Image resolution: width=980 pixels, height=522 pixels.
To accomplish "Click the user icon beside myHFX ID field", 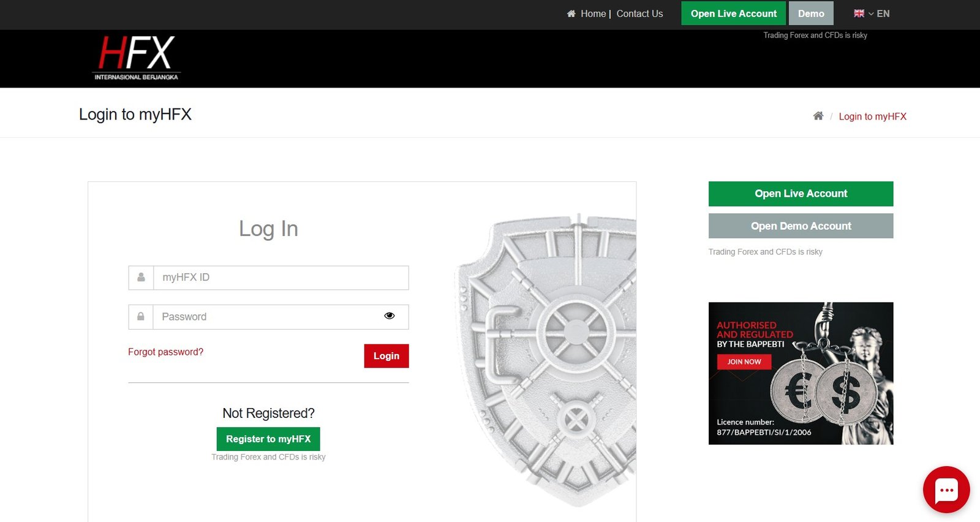I will (x=141, y=278).
